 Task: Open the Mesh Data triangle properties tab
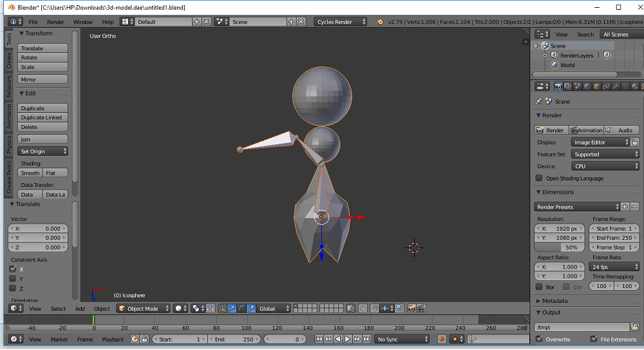point(625,86)
